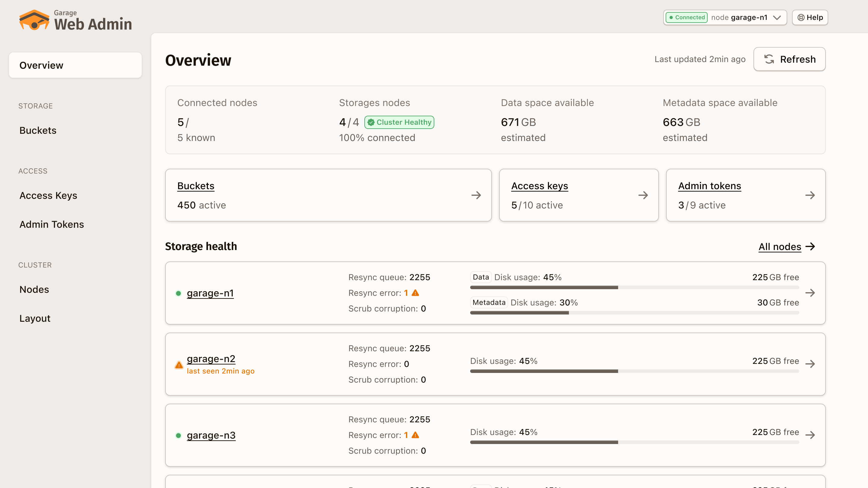The width and height of the screenshot is (868, 488).
Task: Open the Admin tokens card link
Action: tap(710, 186)
